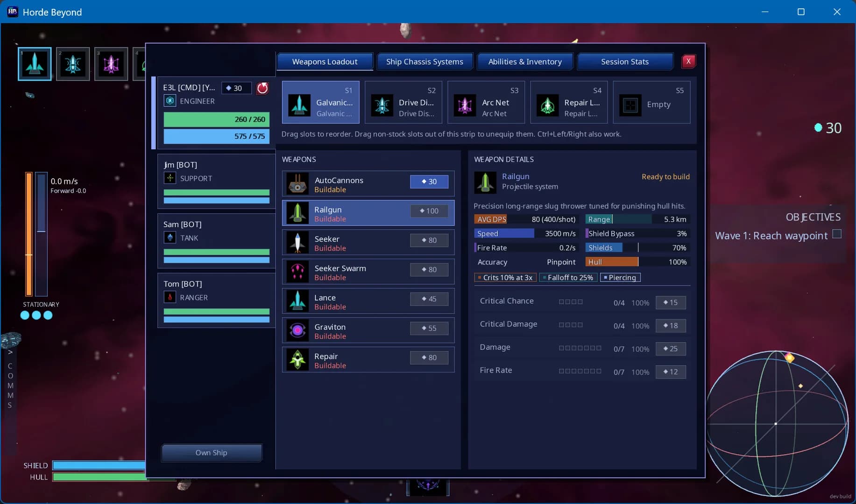
Task: Expand the COMMS side panel arrow
Action: click(x=10, y=352)
